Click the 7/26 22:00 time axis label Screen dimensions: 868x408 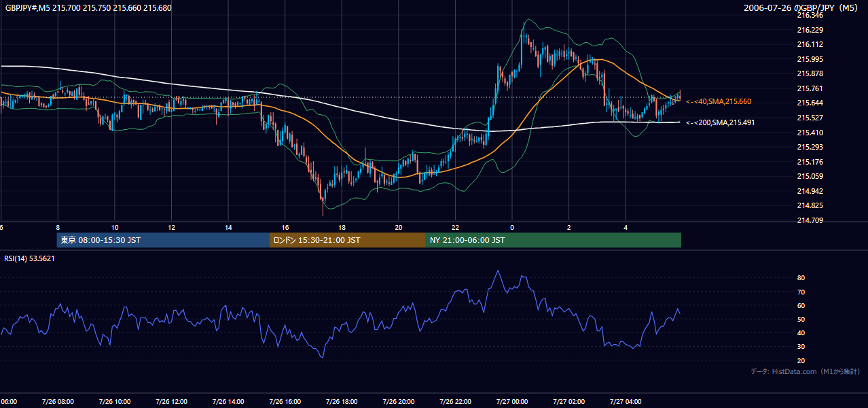coord(455,401)
